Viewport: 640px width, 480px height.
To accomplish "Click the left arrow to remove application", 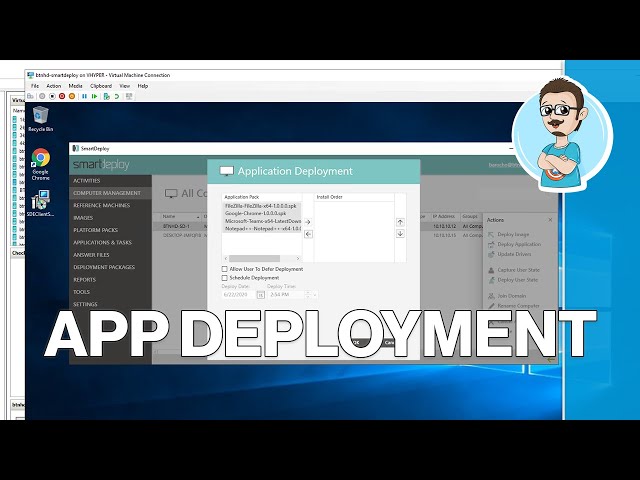I will coord(308,234).
